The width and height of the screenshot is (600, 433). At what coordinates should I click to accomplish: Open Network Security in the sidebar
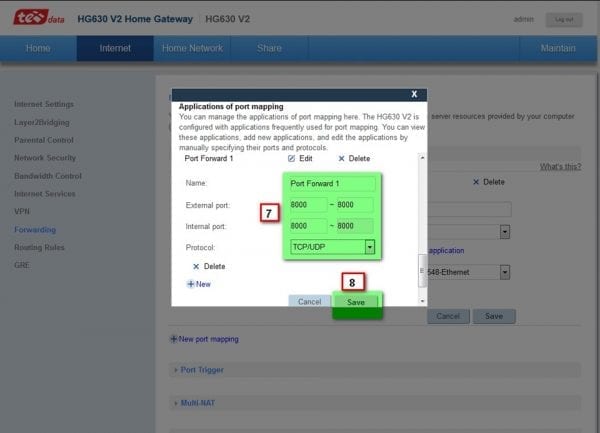tap(45, 158)
